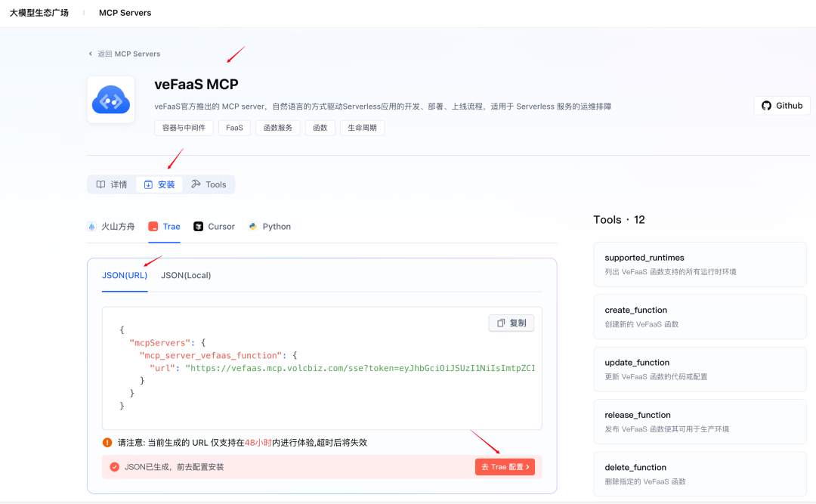Click the JSON已生成，前去配置安装 message
Viewport: 816px width, 504px height.
click(x=174, y=467)
